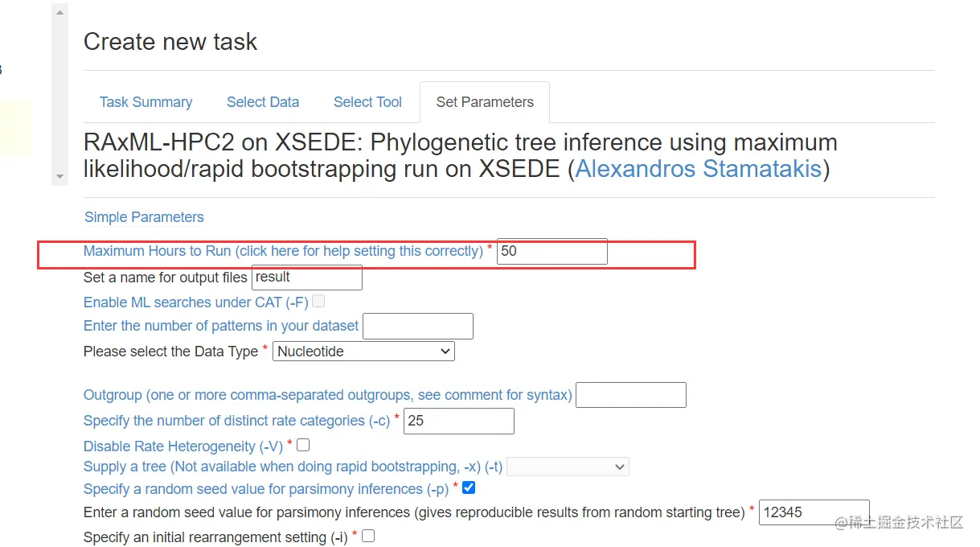
Task: Click the Maximum Hours to Run help link
Action: (x=283, y=251)
